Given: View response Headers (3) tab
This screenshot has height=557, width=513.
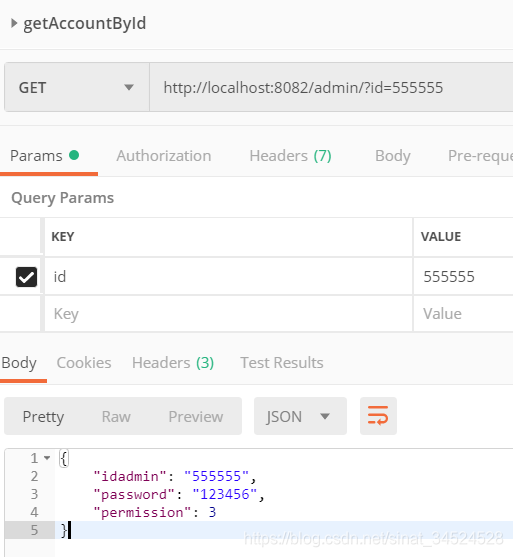Looking at the screenshot, I should coord(173,363).
